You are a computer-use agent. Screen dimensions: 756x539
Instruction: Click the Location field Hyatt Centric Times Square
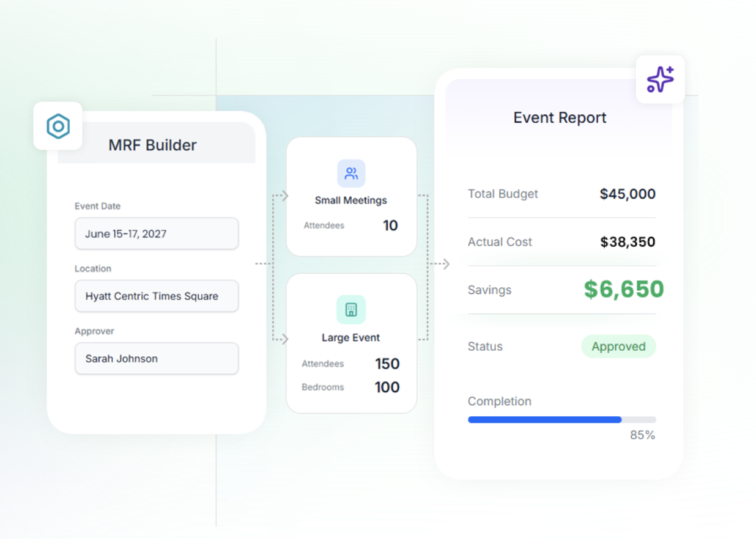[x=157, y=296]
